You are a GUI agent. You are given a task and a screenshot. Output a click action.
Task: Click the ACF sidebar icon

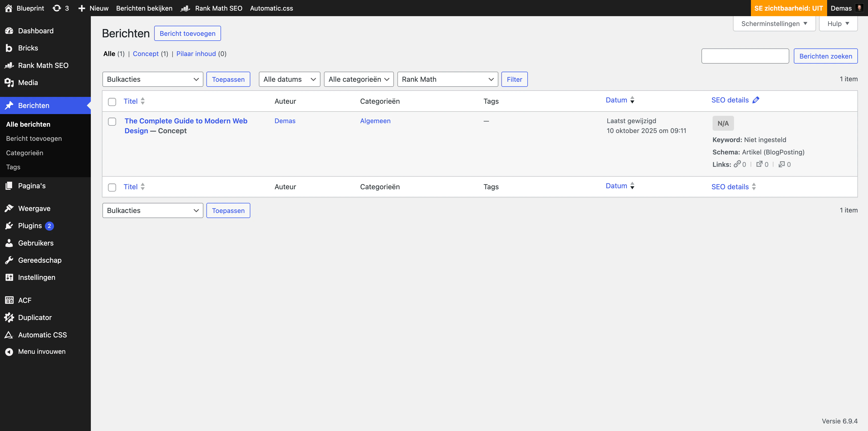[x=9, y=300]
